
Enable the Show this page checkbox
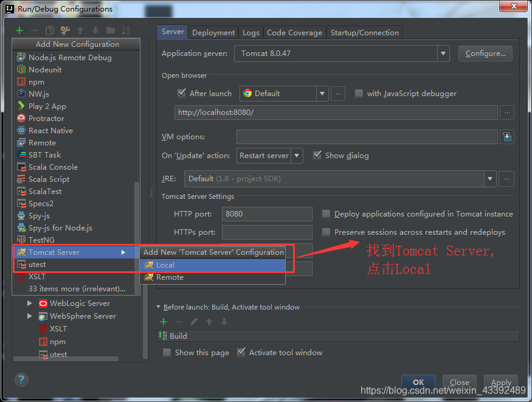coord(167,353)
